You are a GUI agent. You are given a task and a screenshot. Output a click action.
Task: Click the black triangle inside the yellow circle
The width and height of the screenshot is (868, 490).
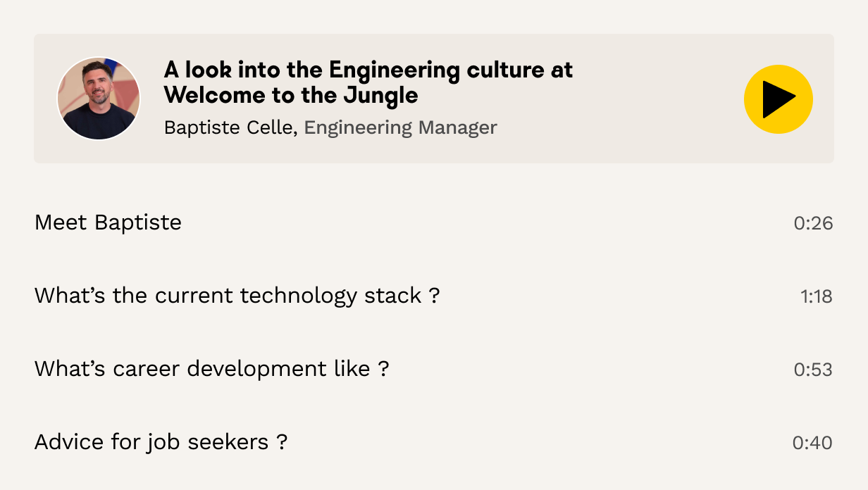778,99
